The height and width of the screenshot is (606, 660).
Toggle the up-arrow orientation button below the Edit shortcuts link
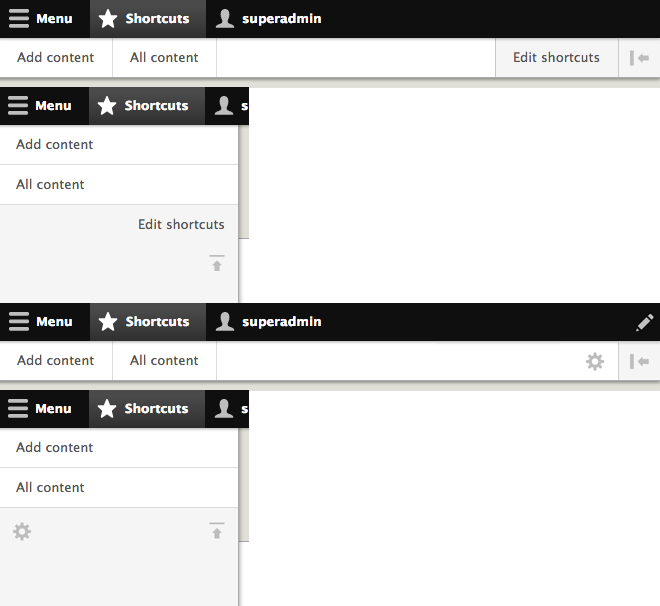[217, 264]
